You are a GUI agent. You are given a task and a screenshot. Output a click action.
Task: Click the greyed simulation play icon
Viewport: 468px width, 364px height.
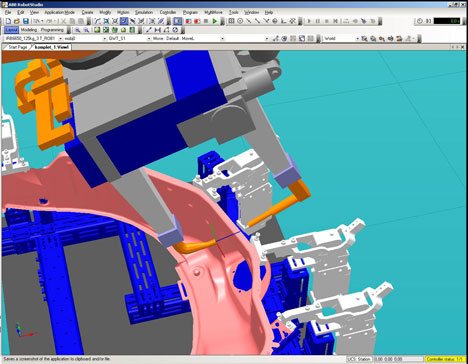[309, 21]
